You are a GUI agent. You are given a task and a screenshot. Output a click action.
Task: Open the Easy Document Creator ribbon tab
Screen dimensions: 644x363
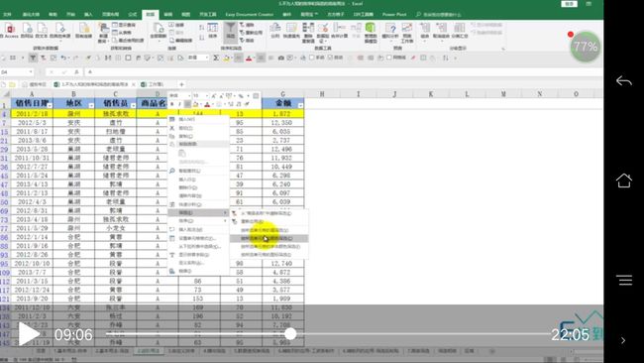coord(249,15)
